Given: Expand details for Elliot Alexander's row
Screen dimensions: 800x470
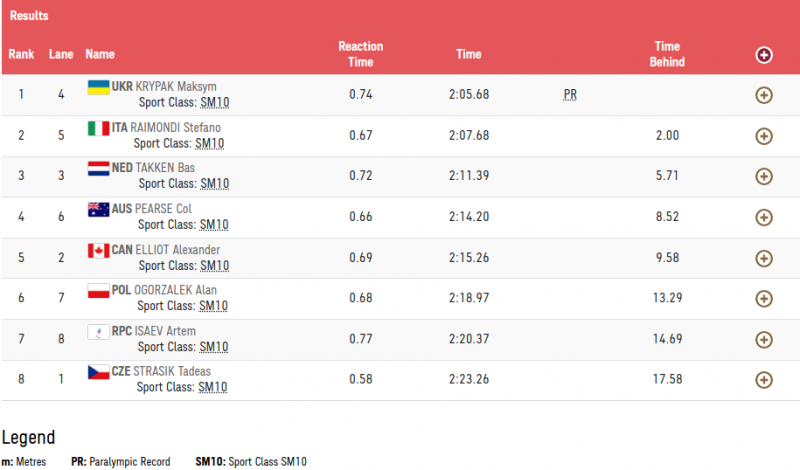Looking at the screenshot, I should (x=764, y=258).
